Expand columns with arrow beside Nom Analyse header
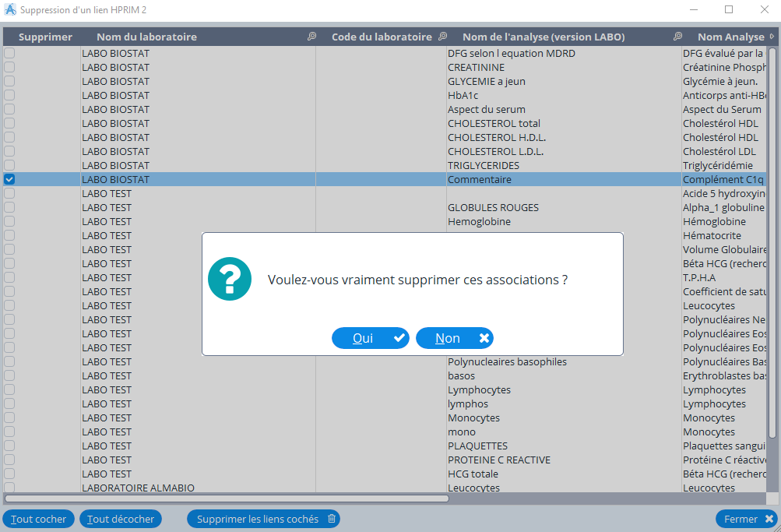The height and width of the screenshot is (532, 781). 772,37
